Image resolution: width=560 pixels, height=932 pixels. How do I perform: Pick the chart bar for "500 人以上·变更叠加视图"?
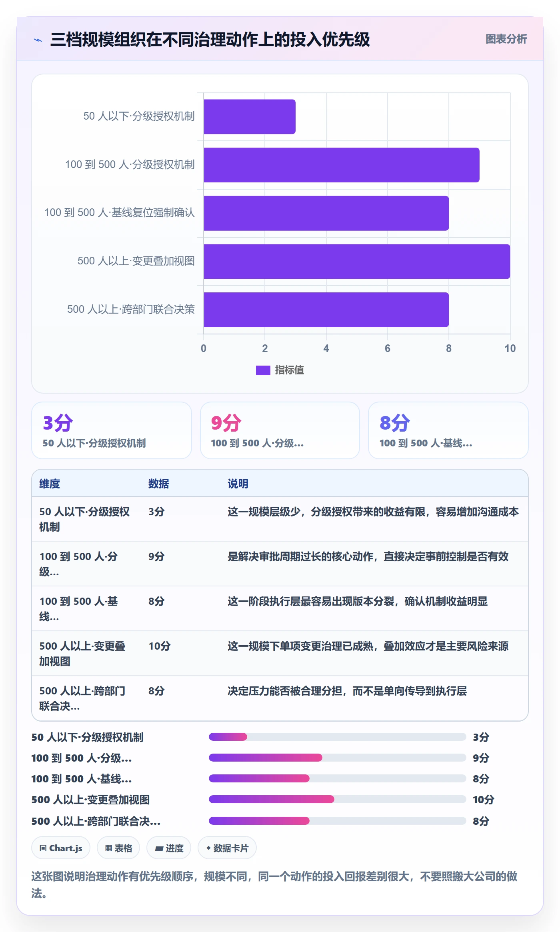point(357,262)
